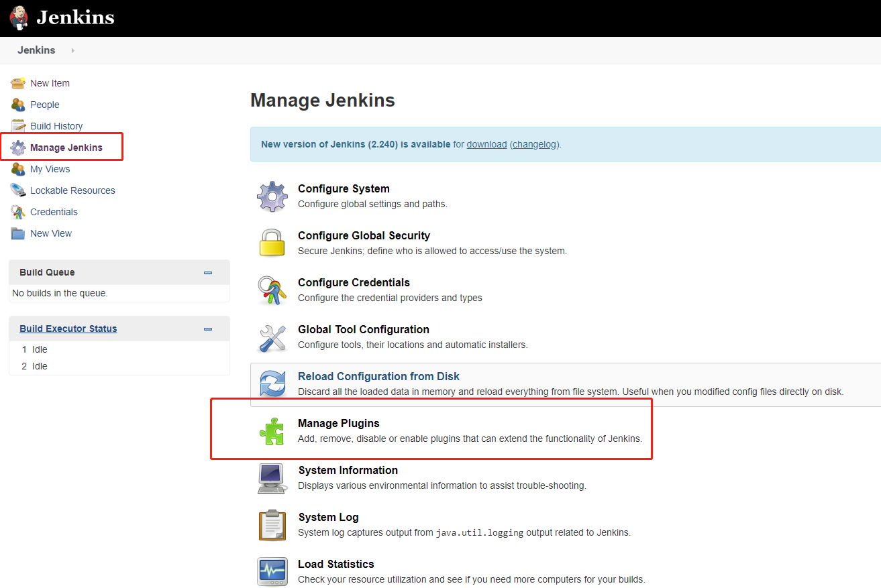Click the Configure Global Security padlock icon

click(x=272, y=243)
